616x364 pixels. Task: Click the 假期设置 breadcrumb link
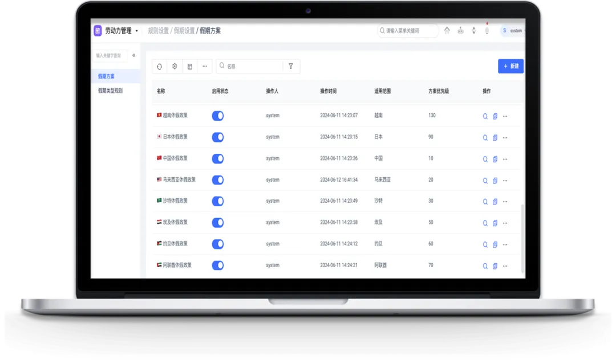click(184, 31)
